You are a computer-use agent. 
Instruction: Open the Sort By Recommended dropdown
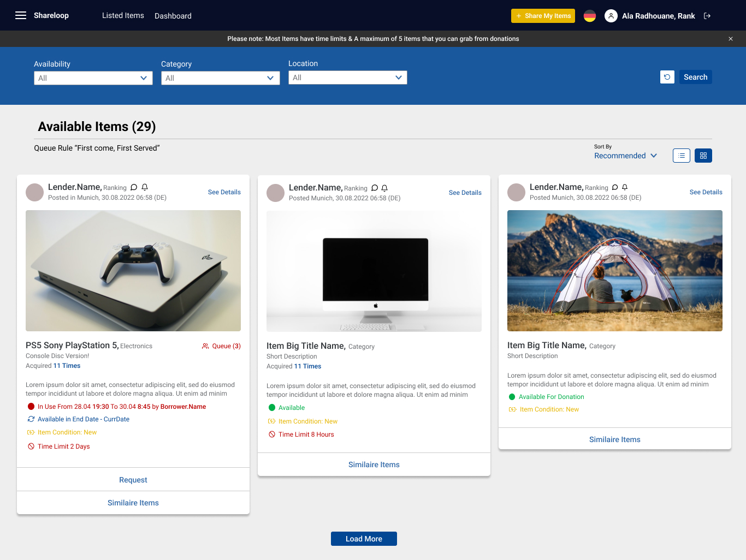point(626,156)
